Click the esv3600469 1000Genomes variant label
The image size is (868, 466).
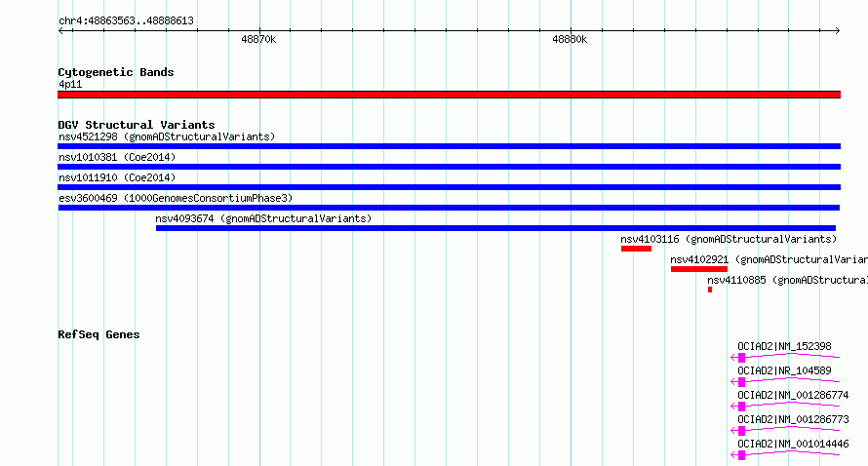coord(176,198)
